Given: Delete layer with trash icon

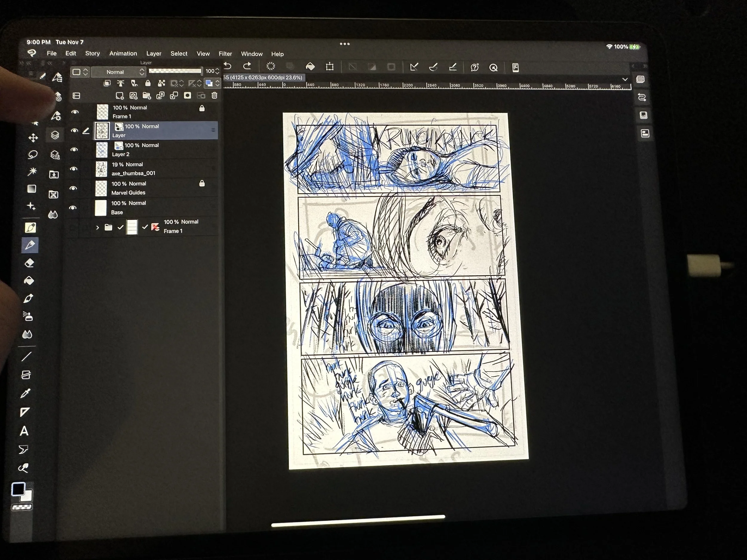Looking at the screenshot, I should pyautogui.click(x=215, y=96).
